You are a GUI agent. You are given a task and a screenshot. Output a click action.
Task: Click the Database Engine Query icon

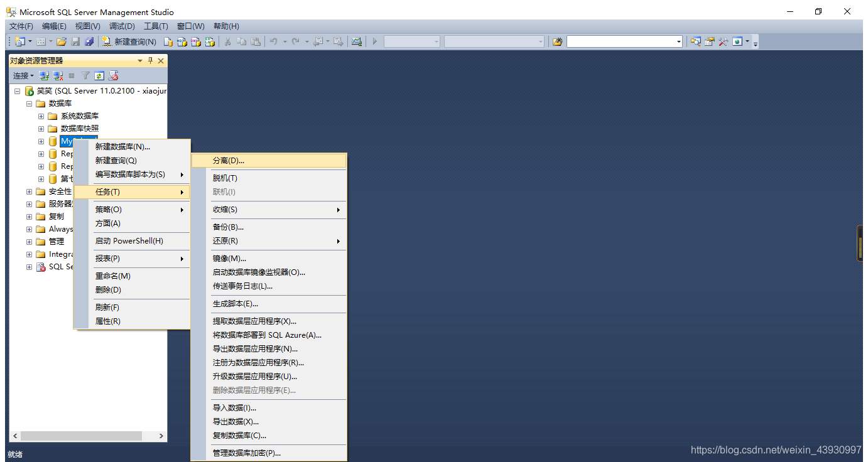(168, 41)
